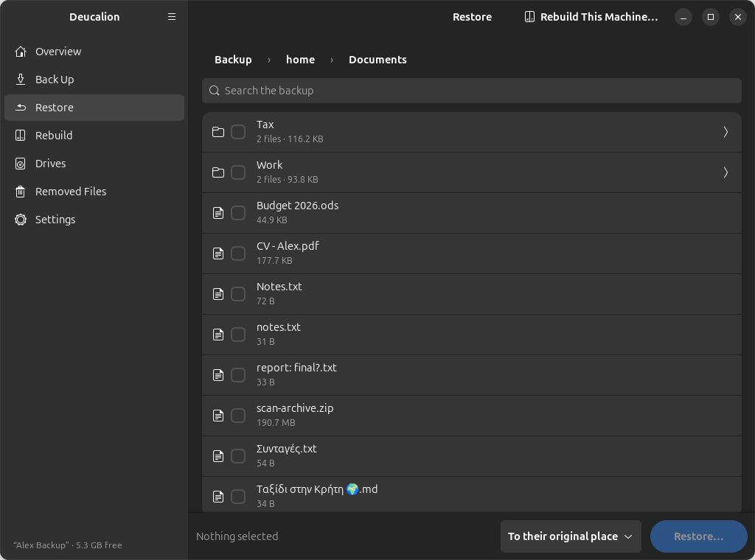Screen dimensions: 755x560
Task: Navigate to the Backup breadcrumb
Action: coord(233,60)
